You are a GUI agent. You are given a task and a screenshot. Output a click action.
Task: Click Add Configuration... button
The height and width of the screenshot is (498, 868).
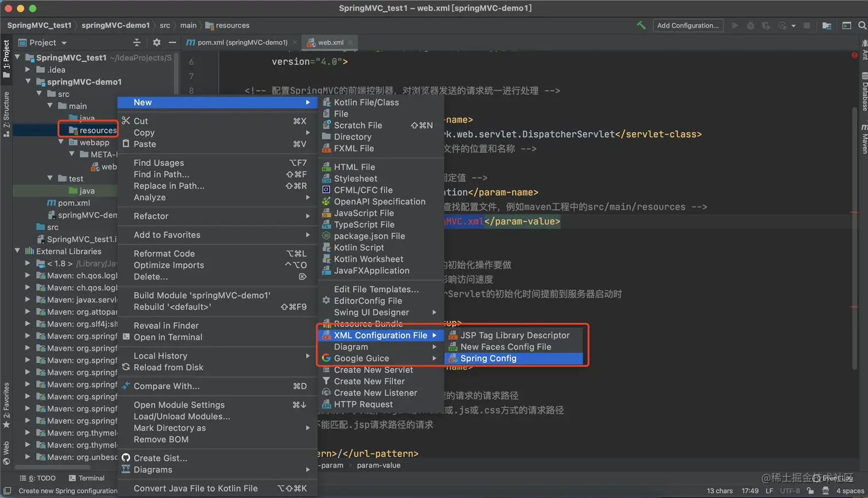pos(688,25)
